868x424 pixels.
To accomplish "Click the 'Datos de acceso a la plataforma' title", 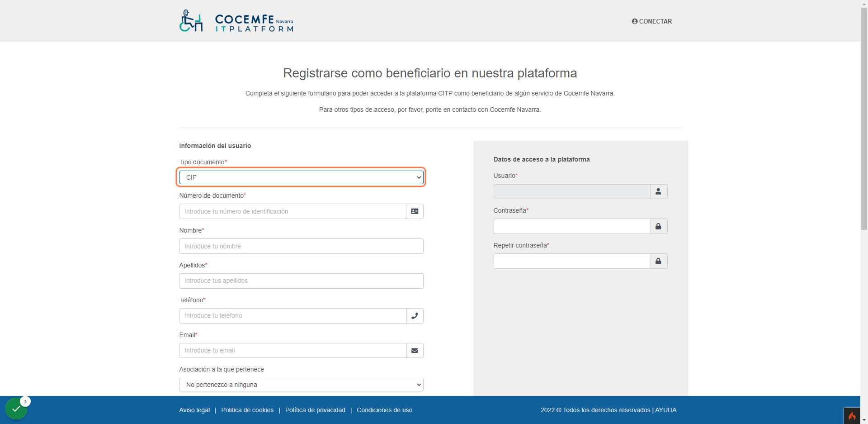I will click(542, 159).
